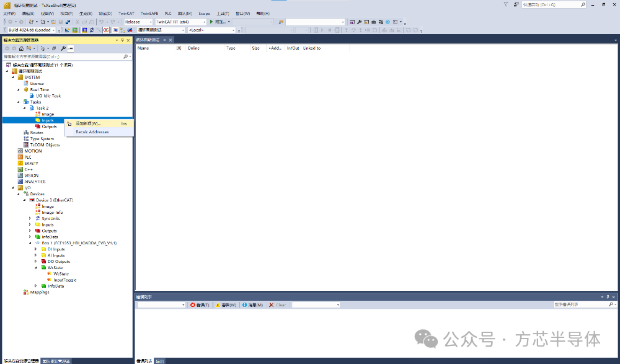Collapse the Real-Time tree node
Image resolution: width=620 pixels, height=364 pixels.
[19, 90]
